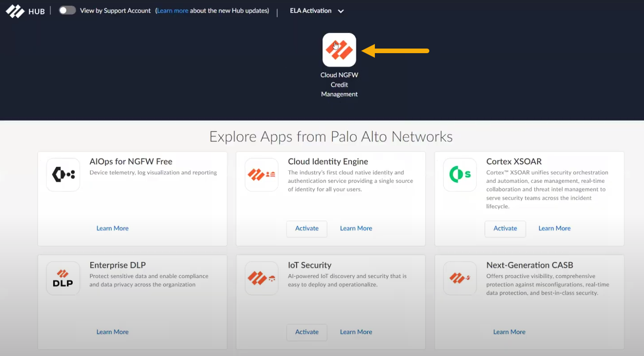Open Learn More for Cloud Identity Engine
Screen dimensions: 644x356
pos(356,229)
